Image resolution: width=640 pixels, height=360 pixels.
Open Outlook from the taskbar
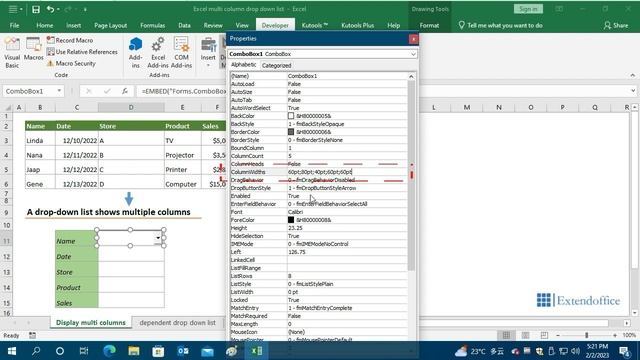click(183, 351)
